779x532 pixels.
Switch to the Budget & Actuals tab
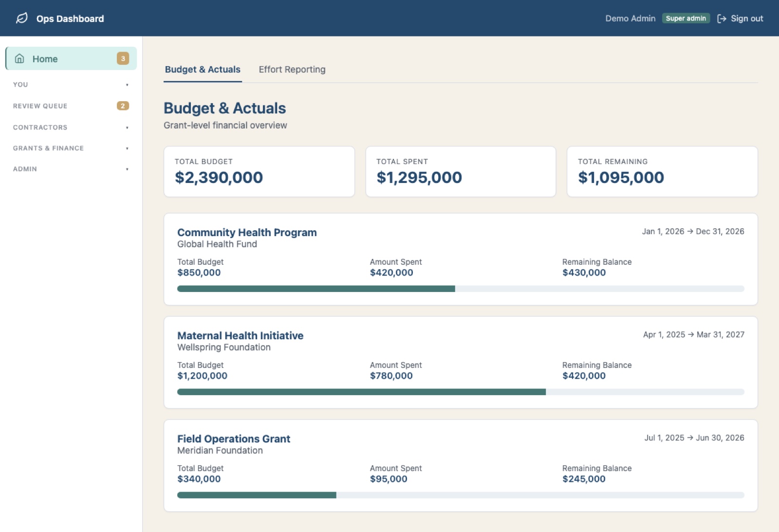point(203,70)
